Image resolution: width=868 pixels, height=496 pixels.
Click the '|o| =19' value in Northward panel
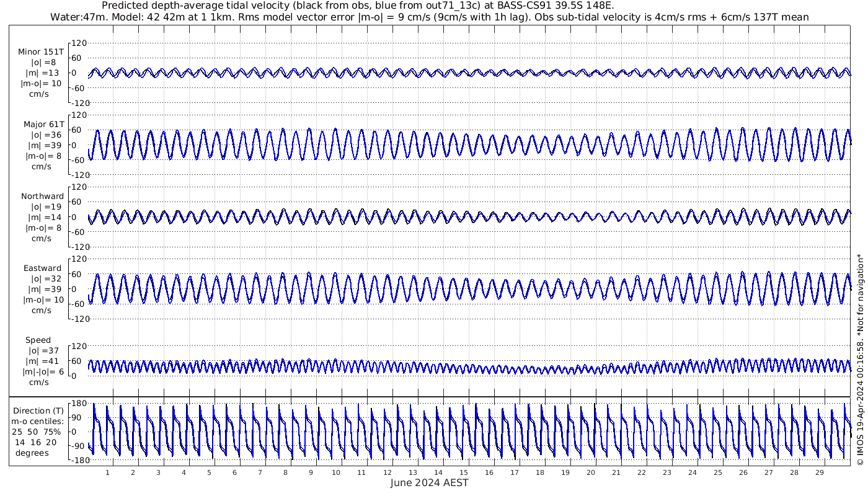[x=46, y=206]
